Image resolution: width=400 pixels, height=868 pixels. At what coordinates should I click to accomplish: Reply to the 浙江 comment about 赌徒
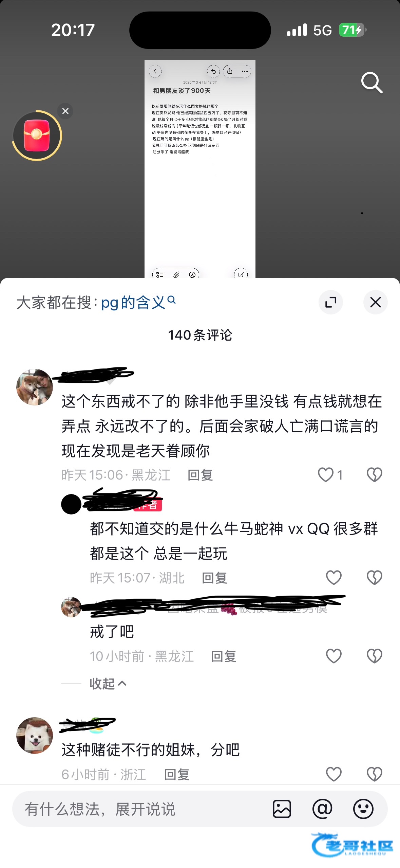(x=177, y=774)
